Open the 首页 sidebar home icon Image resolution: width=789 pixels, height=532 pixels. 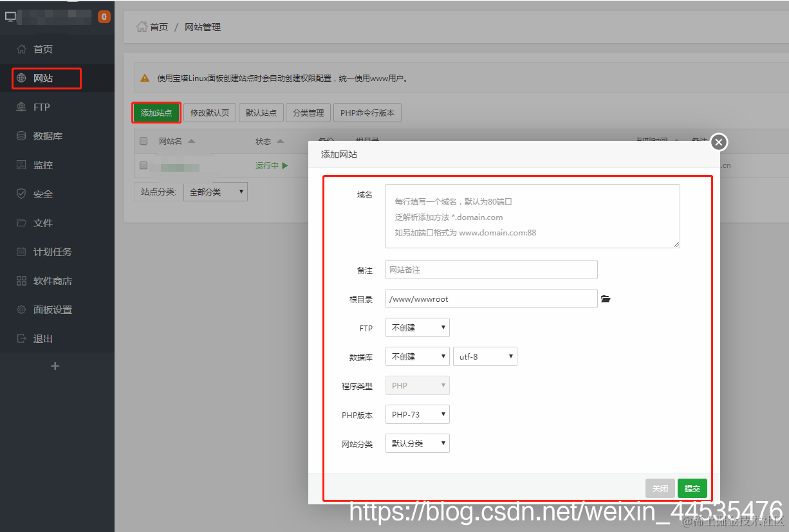(21, 49)
